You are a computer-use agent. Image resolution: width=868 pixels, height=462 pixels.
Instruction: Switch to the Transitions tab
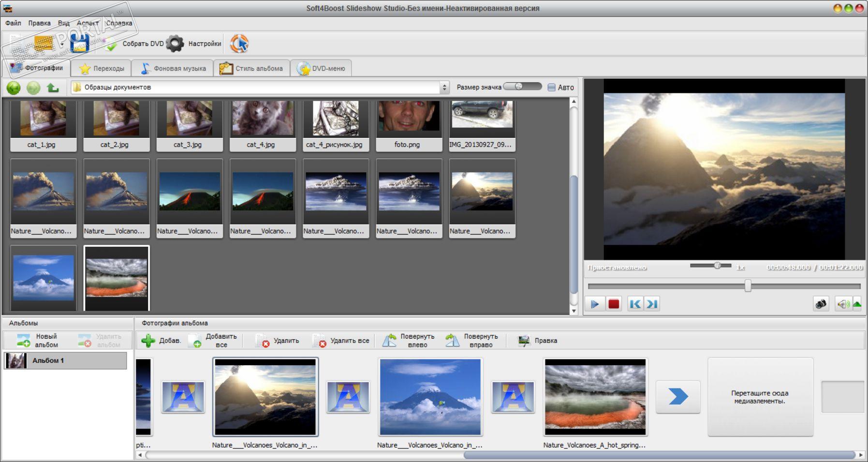click(x=102, y=68)
